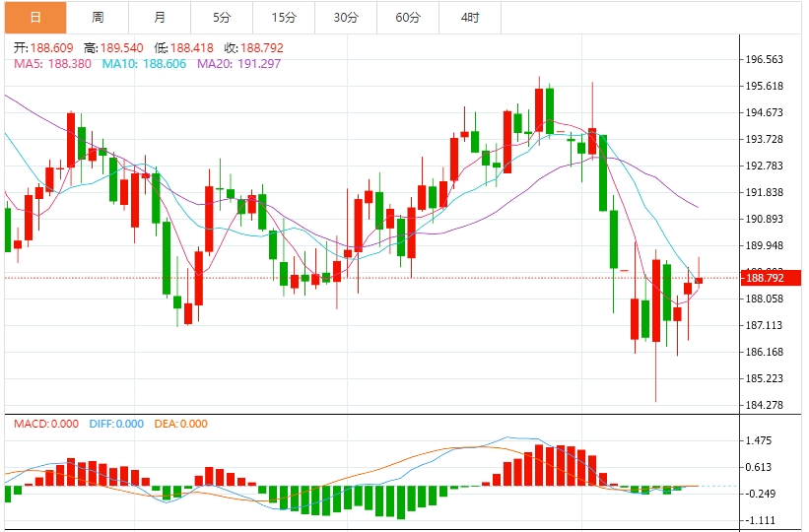Click the MA5: 188.380 label
Image resolution: width=809 pixels, height=532 pixels.
(x=52, y=64)
